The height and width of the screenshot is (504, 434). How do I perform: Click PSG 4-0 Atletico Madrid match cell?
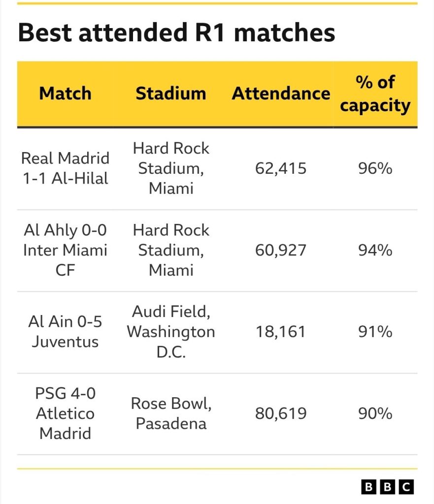(66, 413)
